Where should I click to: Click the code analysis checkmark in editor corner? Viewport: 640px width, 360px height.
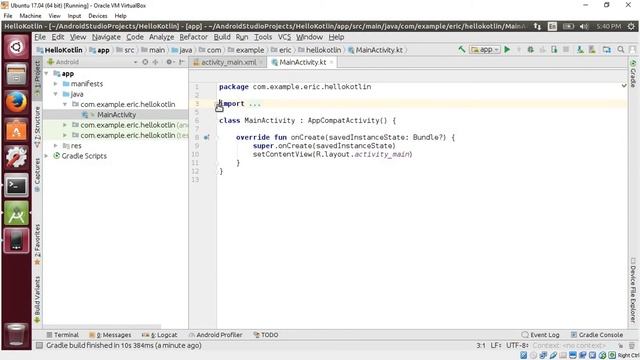[624, 86]
